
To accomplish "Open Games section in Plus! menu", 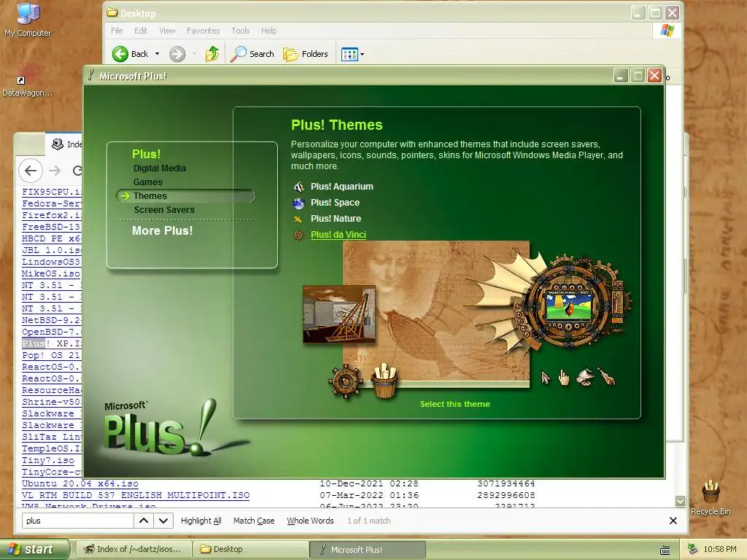I will tap(147, 182).
